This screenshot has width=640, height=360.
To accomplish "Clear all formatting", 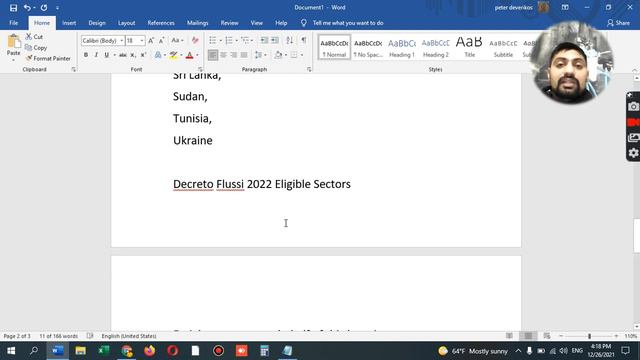I will (x=195, y=40).
